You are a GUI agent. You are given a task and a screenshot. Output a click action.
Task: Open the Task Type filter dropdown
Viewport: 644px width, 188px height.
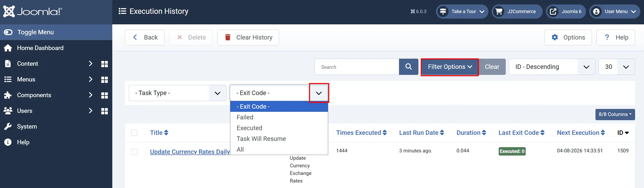tap(178, 93)
